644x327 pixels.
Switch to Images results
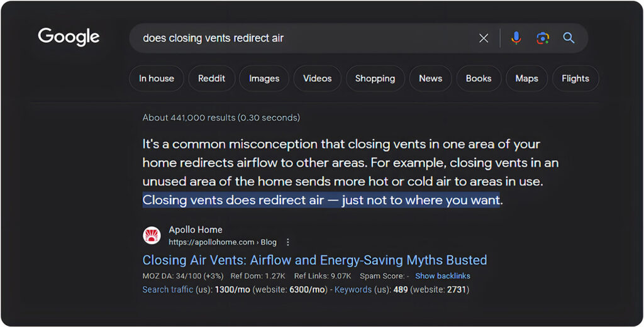(264, 79)
